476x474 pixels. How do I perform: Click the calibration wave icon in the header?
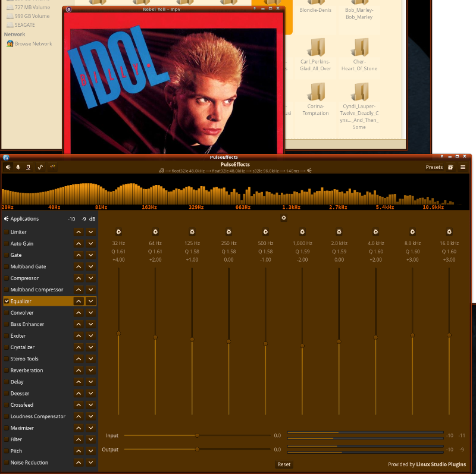tap(40, 167)
